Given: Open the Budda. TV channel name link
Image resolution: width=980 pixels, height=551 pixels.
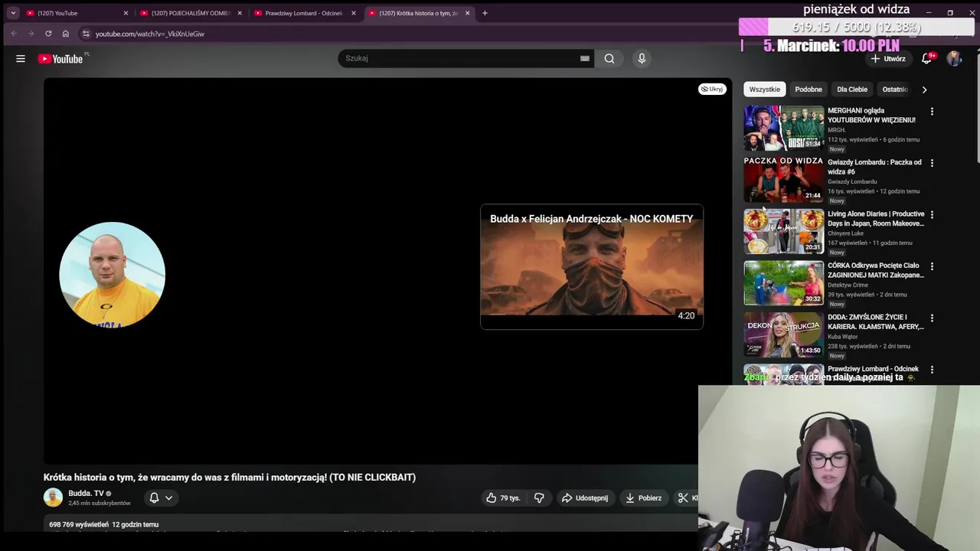Looking at the screenshot, I should point(86,494).
